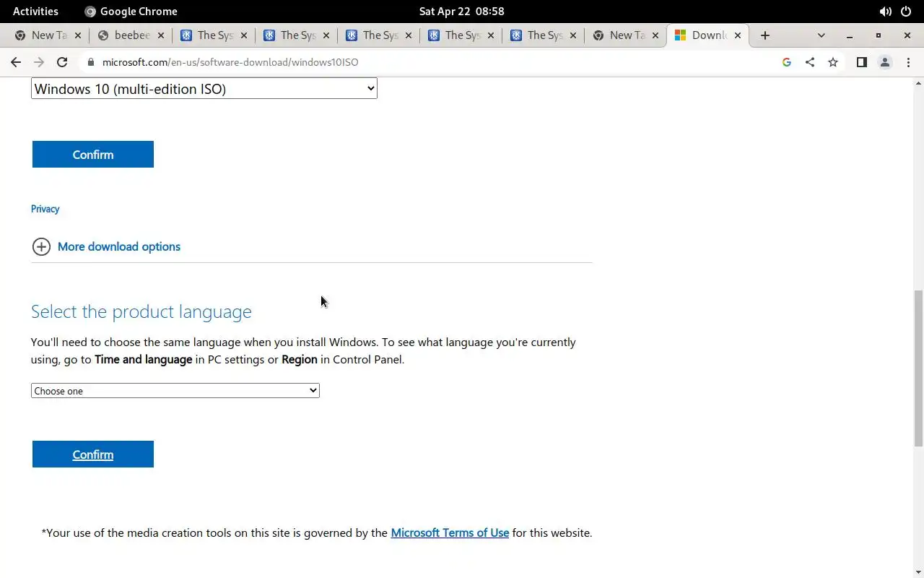Screen dimensions: 924x578
Task: Share this page using the share icon
Action: [x=810, y=62]
